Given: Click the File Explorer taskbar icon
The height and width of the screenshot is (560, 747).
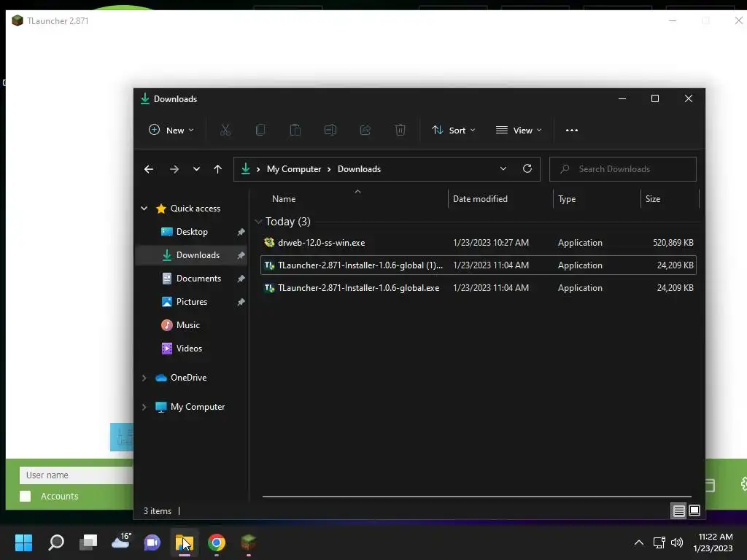Looking at the screenshot, I should (x=185, y=542).
